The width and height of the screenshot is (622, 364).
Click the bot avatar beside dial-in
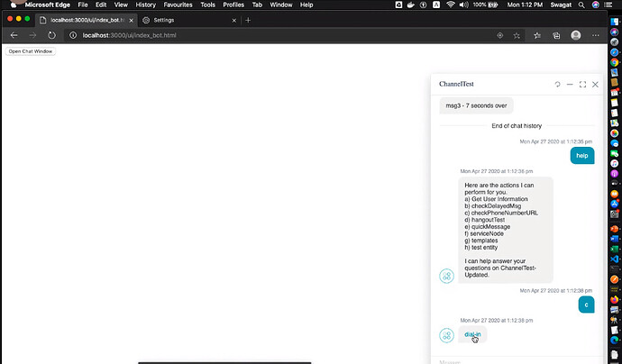[x=446, y=335]
